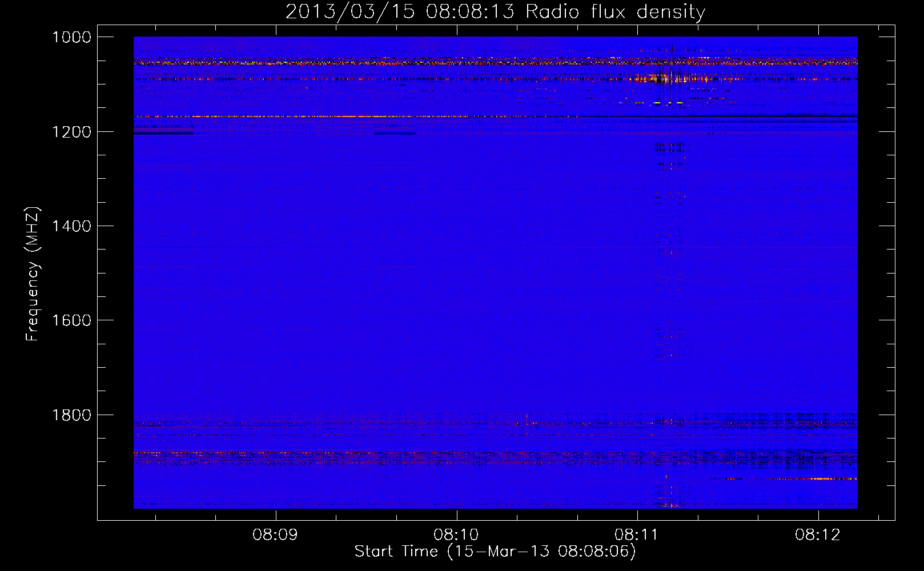Click the 1800 frequency tick label
The image size is (924, 571).
click(71, 415)
